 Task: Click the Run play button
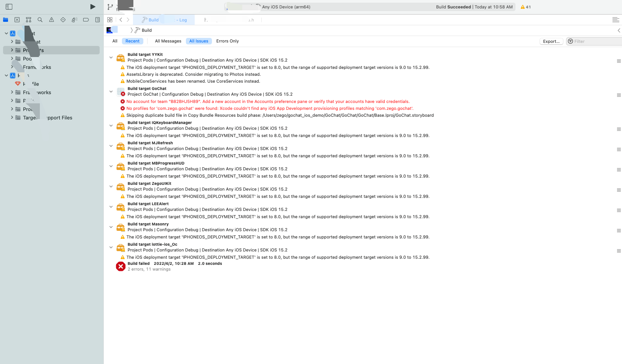pyautogui.click(x=93, y=7)
